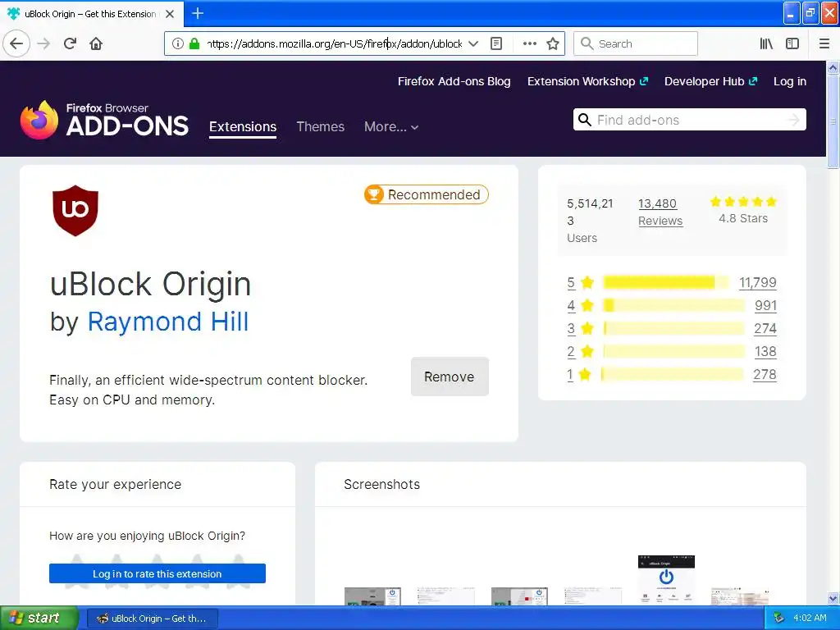Click the 4:02 AM taskbar clock
The width and height of the screenshot is (840, 630).
coord(810,619)
